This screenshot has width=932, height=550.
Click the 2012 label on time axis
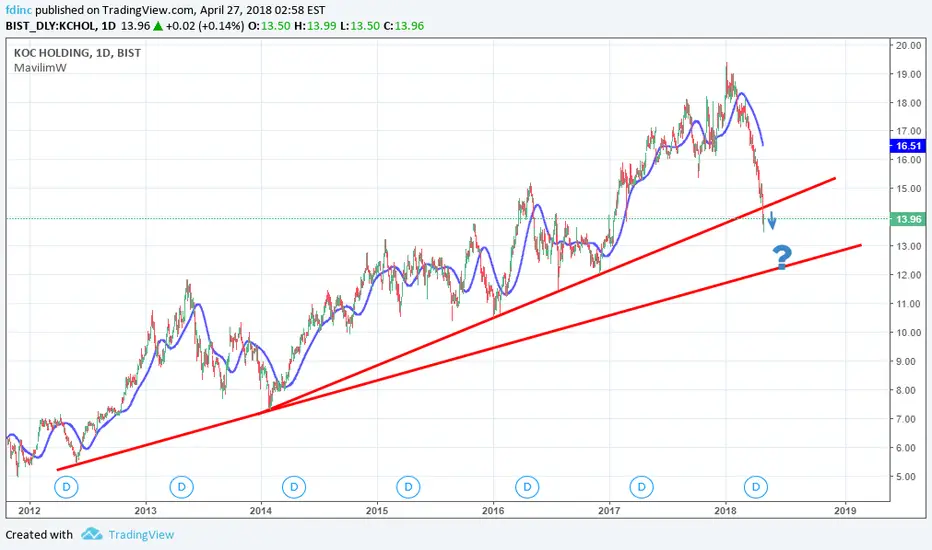point(30,510)
